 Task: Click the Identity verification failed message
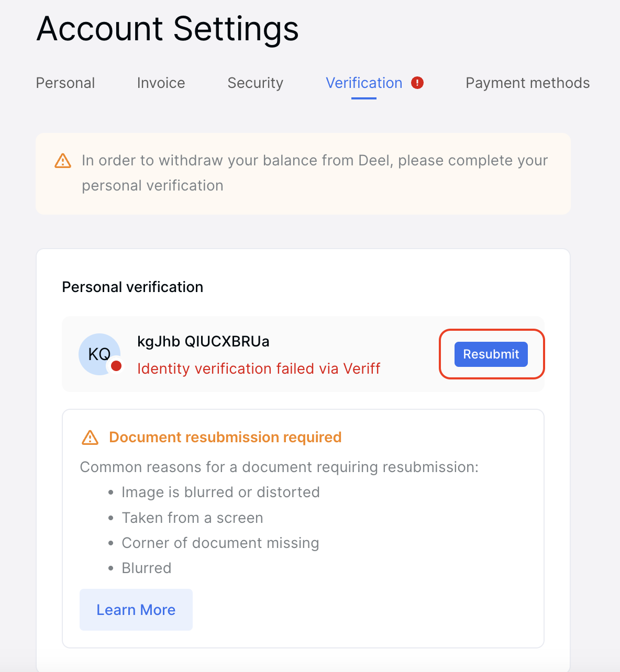pos(259,368)
